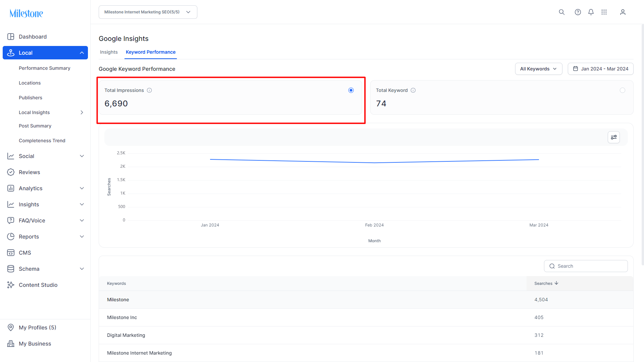Select the Total Keyword radio button
The height and width of the screenshot is (362, 644).
tap(623, 90)
